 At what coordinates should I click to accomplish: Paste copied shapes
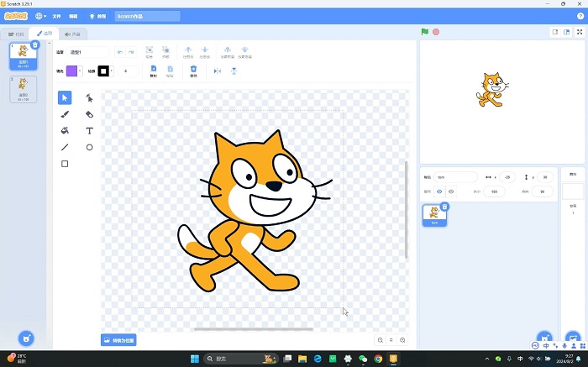pos(170,71)
